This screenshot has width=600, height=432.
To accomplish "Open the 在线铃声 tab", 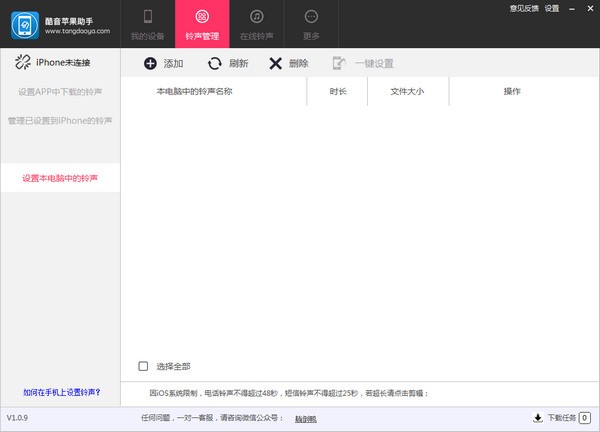I will (257, 24).
